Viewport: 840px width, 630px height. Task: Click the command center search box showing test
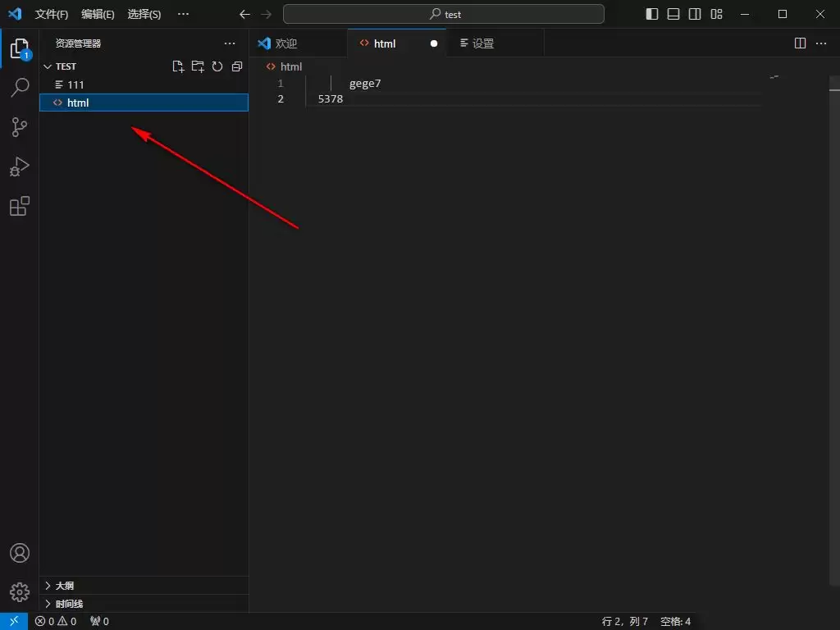(x=443, y=14)
